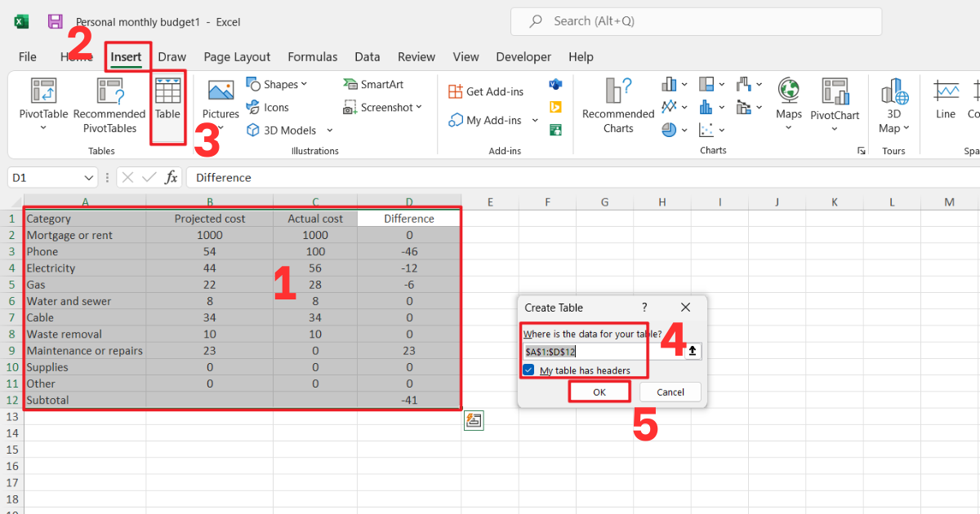
Task: Open the Help tab
Action: pos(581,57)
